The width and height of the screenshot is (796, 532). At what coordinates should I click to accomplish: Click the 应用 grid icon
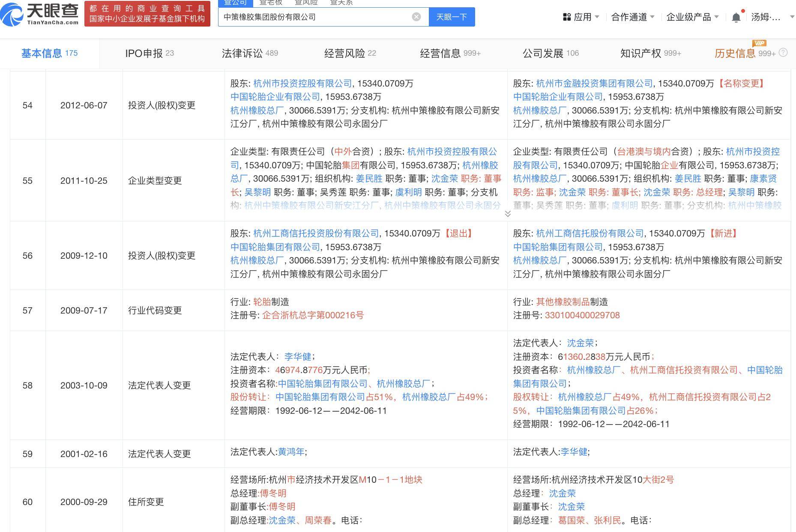pyautogui.click(x=567, y=17)
